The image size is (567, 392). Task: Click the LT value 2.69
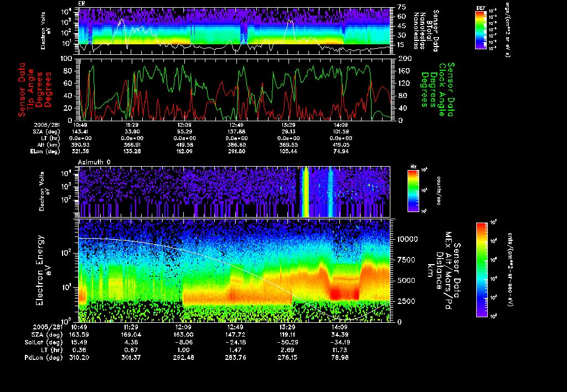[x=287, y=350]
